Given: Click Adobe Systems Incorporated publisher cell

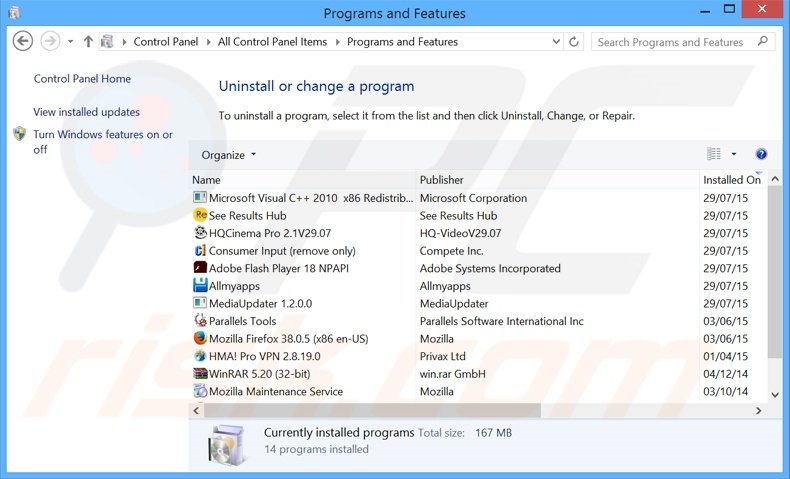Looking at the screenshot, I should tap(490, 268).
